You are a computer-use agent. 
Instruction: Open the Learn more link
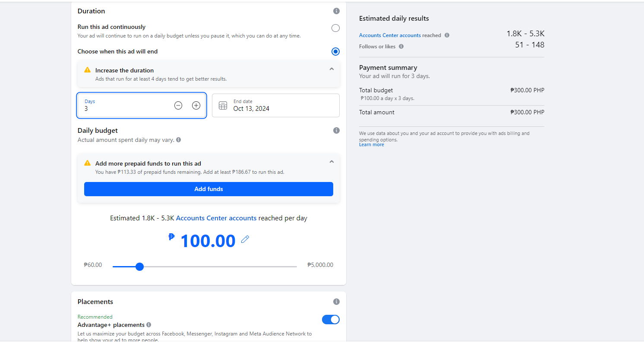371,145
